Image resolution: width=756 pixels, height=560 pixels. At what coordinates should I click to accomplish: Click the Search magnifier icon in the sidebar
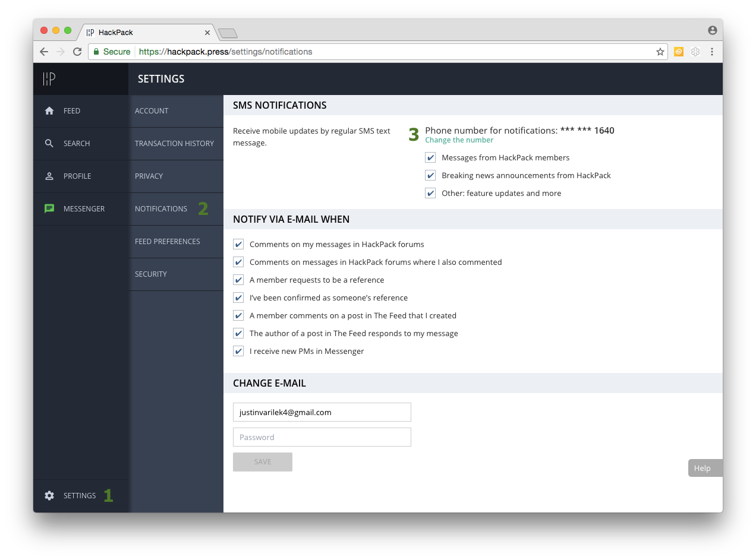(x=49, y=144)
